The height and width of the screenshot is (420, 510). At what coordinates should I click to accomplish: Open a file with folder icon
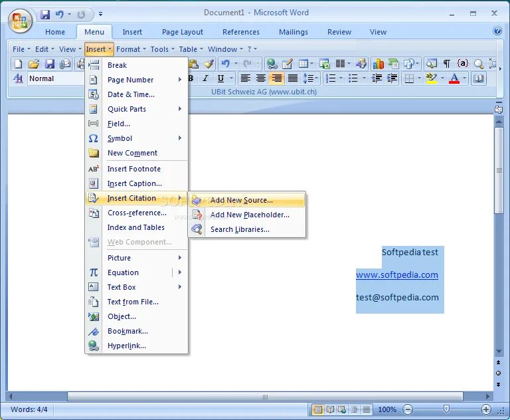[34, 64]
